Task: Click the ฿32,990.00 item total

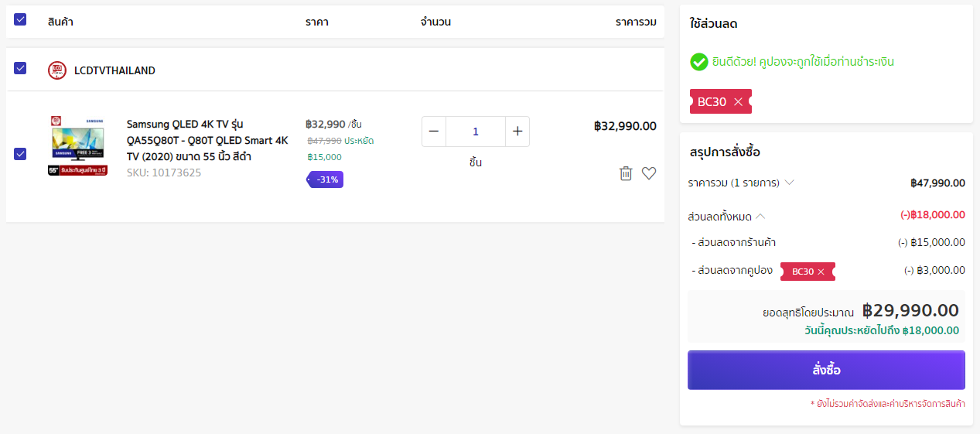Action: (x=625, y=126)
